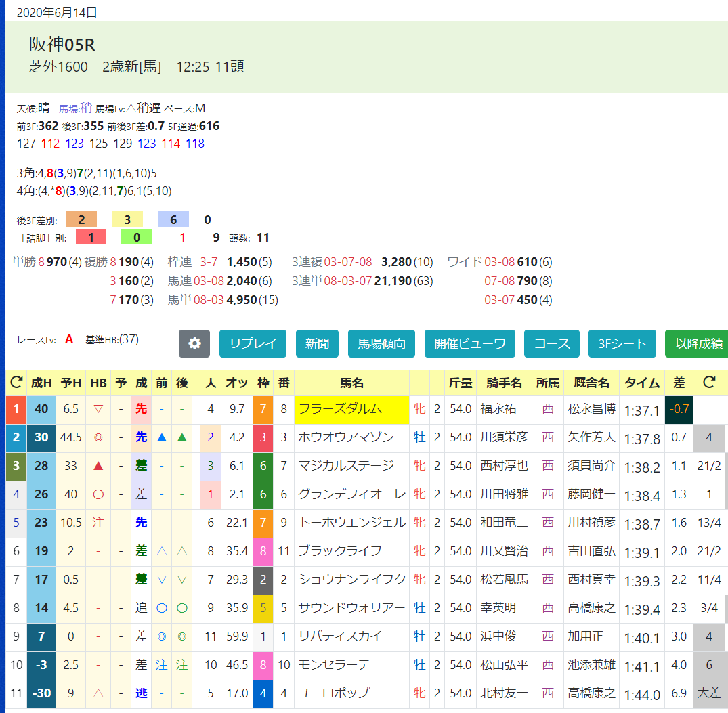Click the green 以降成績 button

tap(698, 343)
